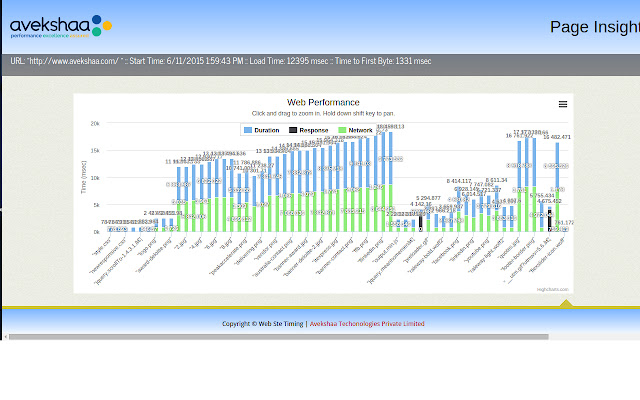Click the Avekshaa logo
This screenshot has width=640, height=400.
pos(61,27)
